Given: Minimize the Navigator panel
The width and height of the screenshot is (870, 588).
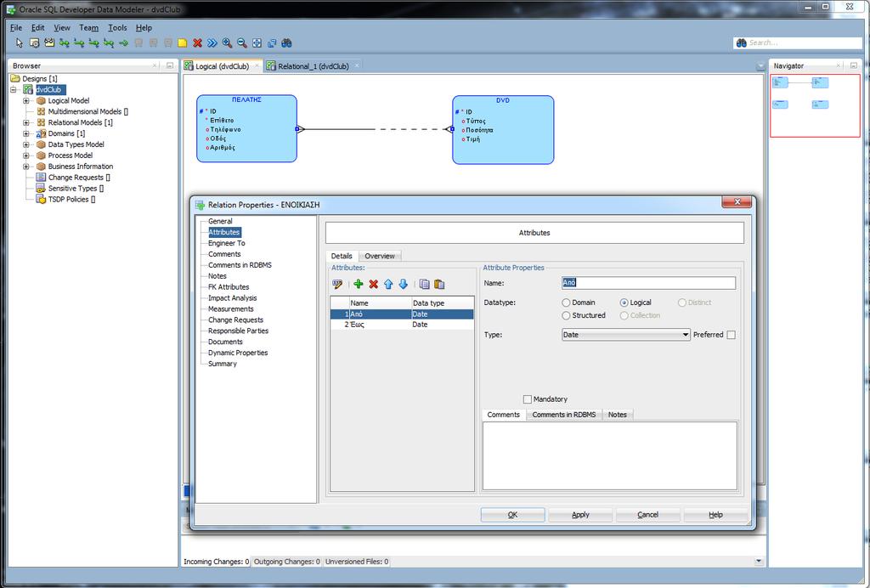Looking at the screenshot, I should click(x=853, y=65).
